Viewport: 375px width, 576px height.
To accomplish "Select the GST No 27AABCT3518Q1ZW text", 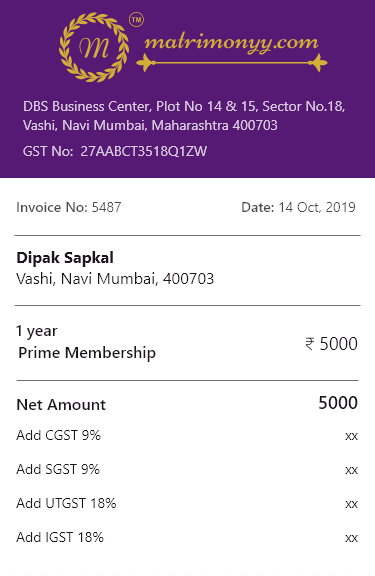I will coord(115,151).
